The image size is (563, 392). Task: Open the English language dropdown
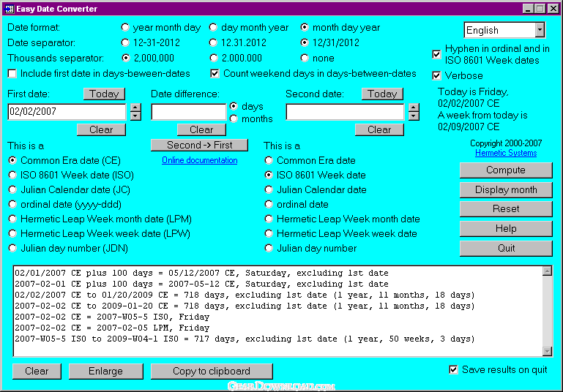[540, 30]
